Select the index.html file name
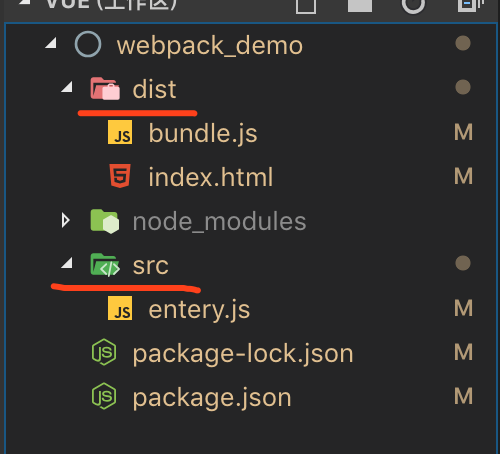500x454 pixels. 211,177
